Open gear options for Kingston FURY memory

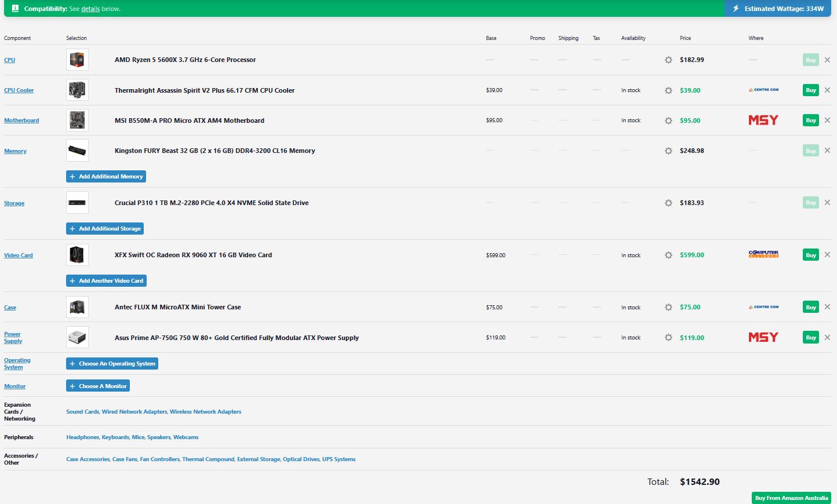[x=668, y=151]
